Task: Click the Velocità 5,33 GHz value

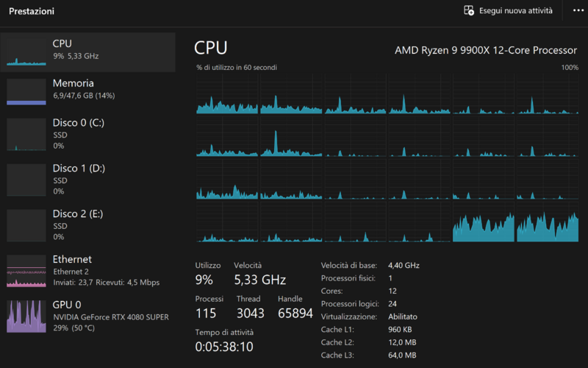Action: click(259, 280)
